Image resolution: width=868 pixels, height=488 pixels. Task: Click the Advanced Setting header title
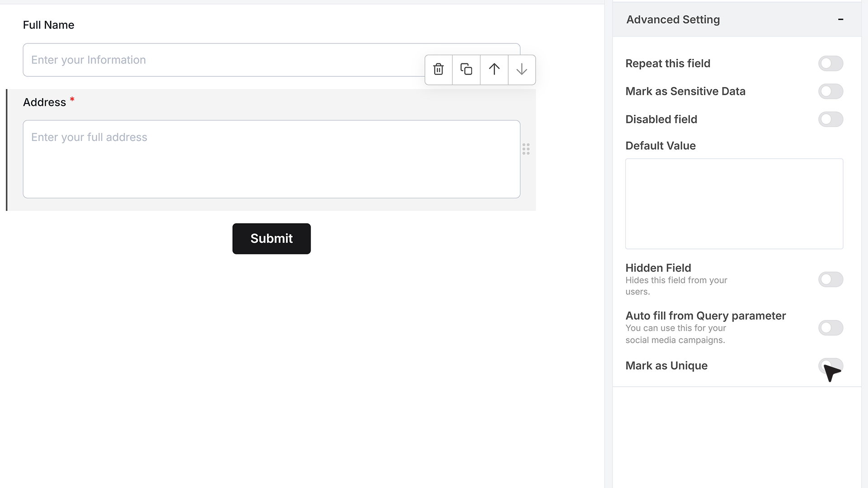(x=673, y=19)
